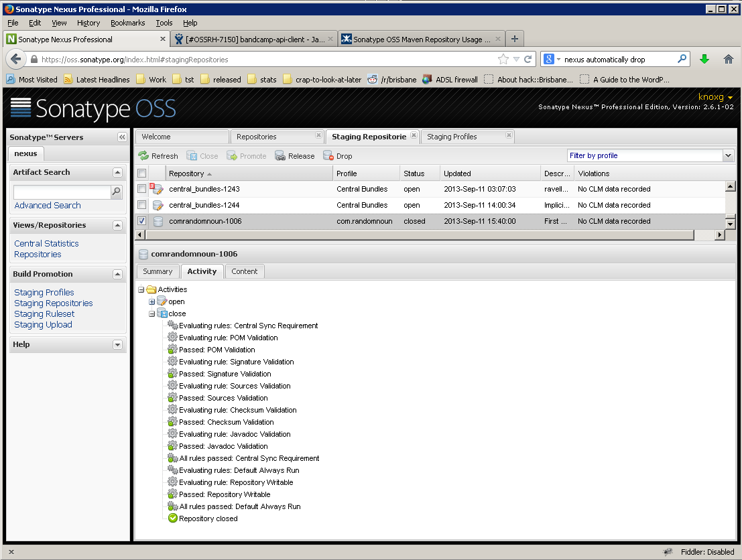
Task: Collapse the Build Promotion panel
Action: pyautogui.click(x=118, y=275)
